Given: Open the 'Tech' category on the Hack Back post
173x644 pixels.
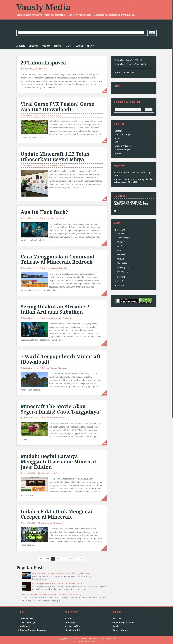Looking at the screenshot, I should point(62,218).
